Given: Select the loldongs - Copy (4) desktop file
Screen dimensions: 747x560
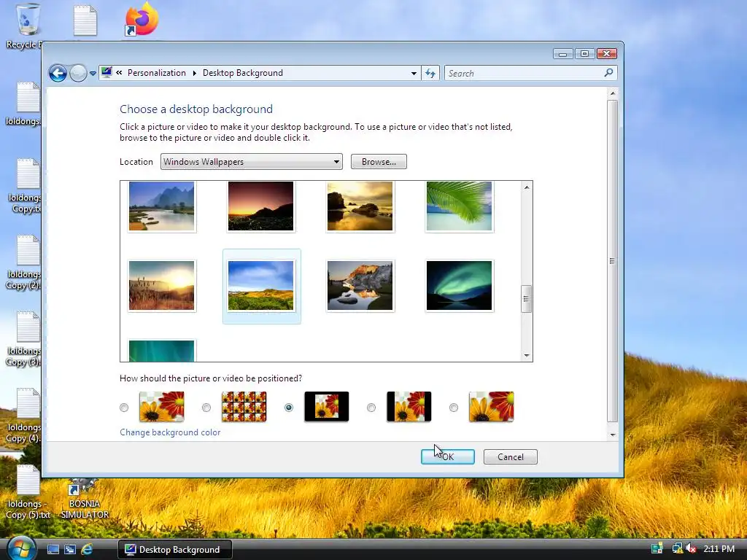Looking at the screenshot, I should pos(24,416).
